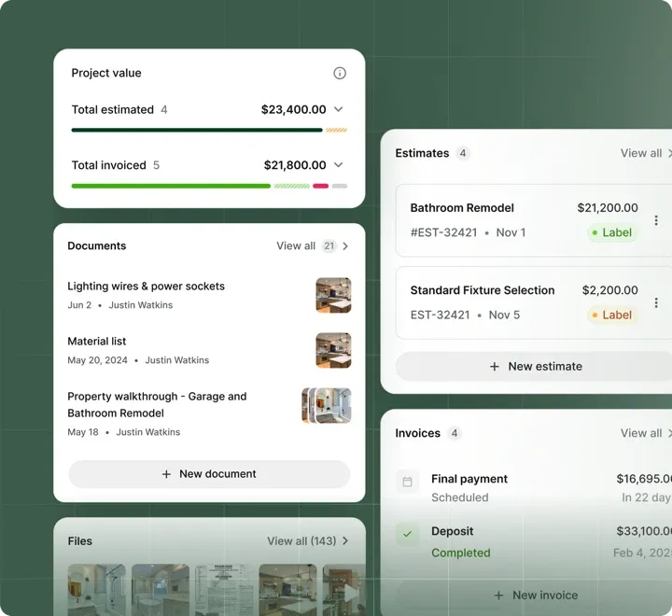This screenshot has width=672, height=616.
Task: Expand the Total invoiced chevron
Action: 339,165
